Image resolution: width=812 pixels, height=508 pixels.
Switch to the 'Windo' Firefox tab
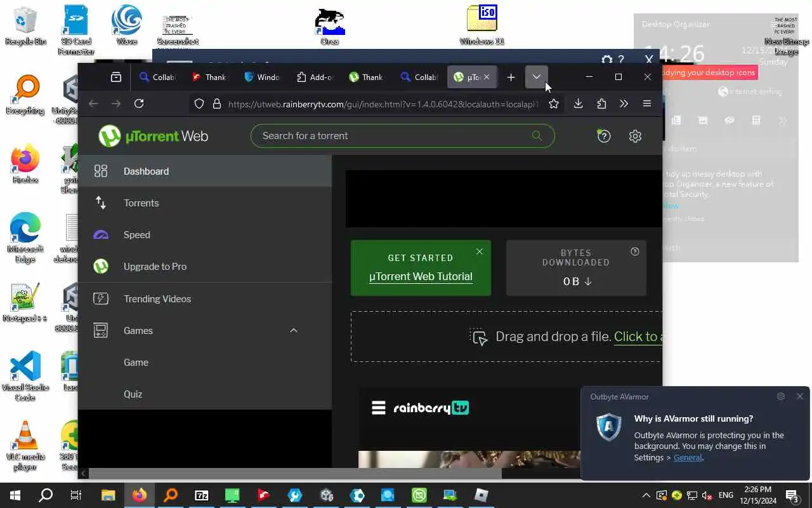263,77
